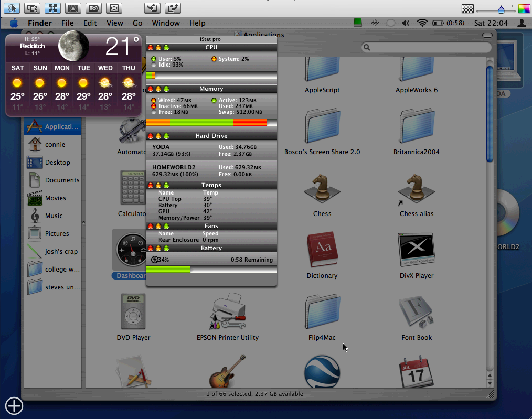The image size is (532, 419).
Task: Toggle Finder toolbar with pill button
Action: [487, 35]
